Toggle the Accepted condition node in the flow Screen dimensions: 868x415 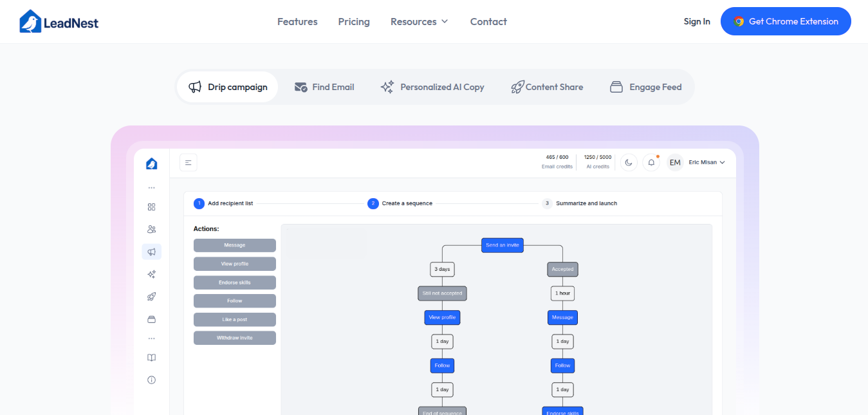tap(562, 269)
